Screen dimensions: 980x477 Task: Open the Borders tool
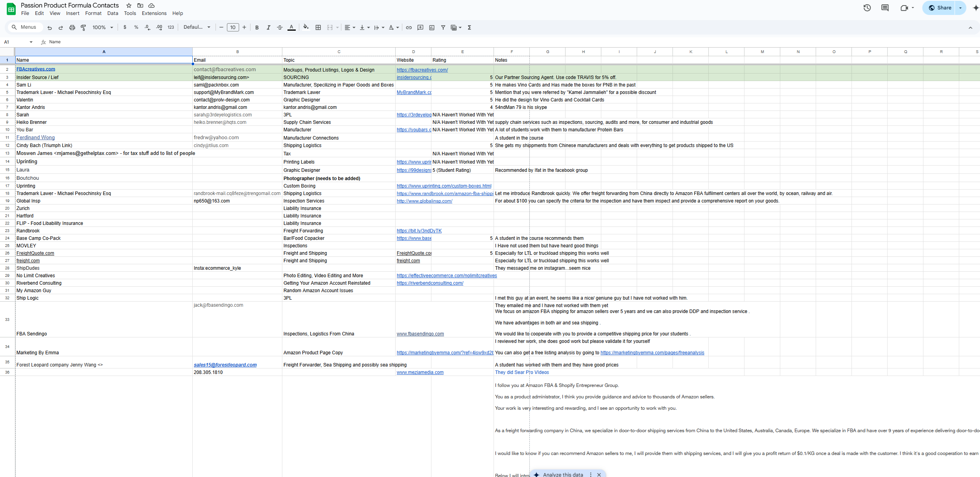[318, 28]
